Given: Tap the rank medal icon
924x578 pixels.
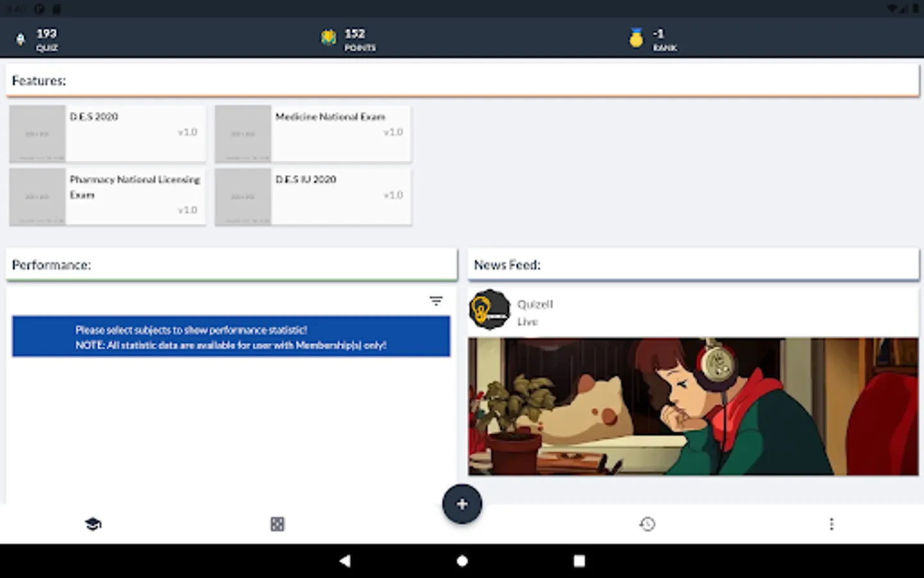Looking at the screenshot, I should (636, 39).
